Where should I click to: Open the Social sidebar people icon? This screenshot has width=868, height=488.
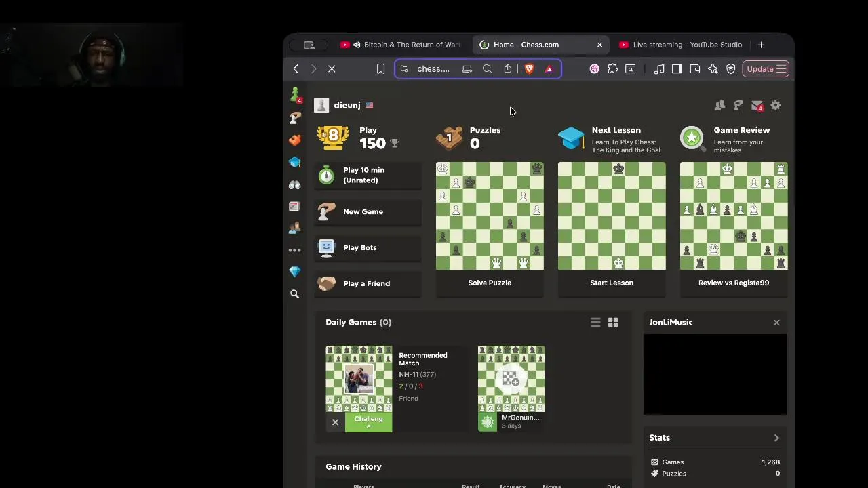coord(294,228)
